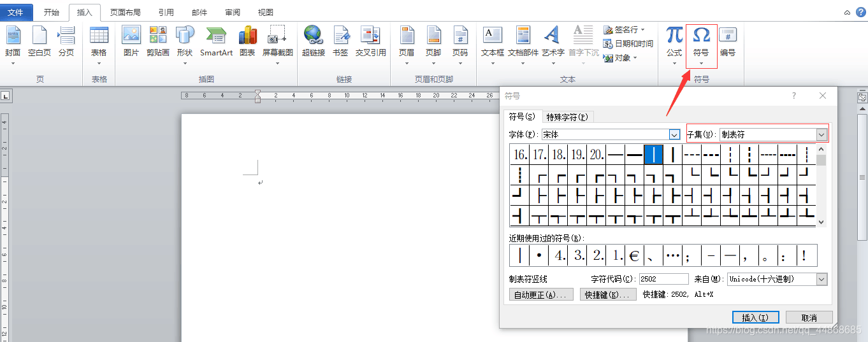Open the page number (页码) menu
Viewport: 868px width, 342px height.
460,44
